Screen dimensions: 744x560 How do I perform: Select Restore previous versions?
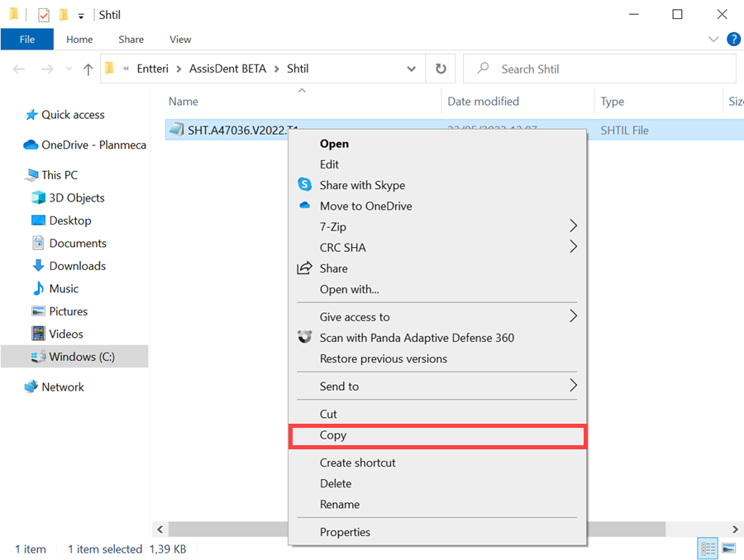(437, 358)
